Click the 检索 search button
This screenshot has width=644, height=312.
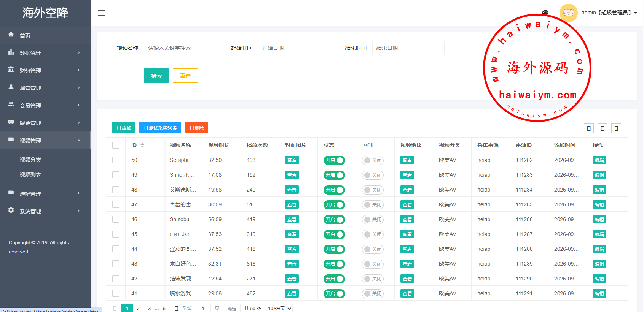pos(156,76)
